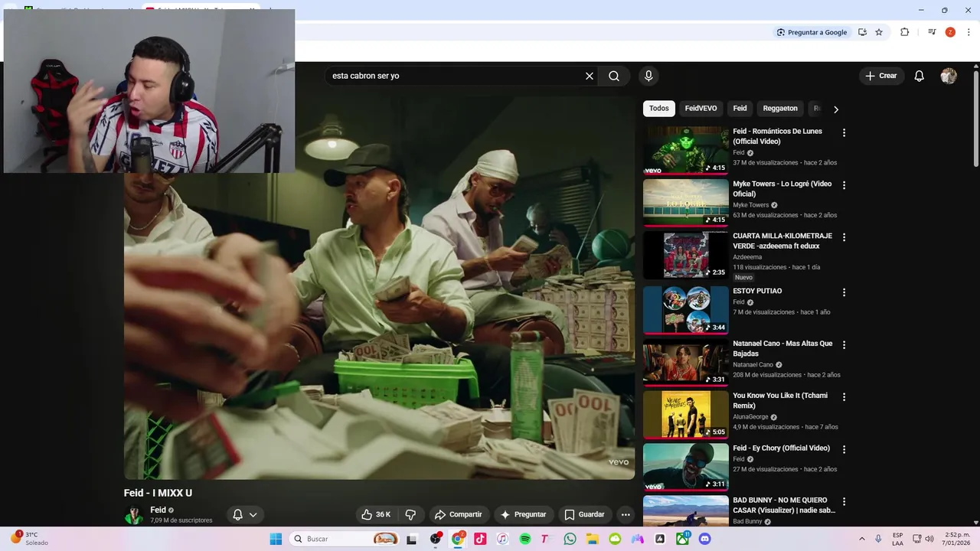Select the FeidVEVO filter chip

pos(701,109)
